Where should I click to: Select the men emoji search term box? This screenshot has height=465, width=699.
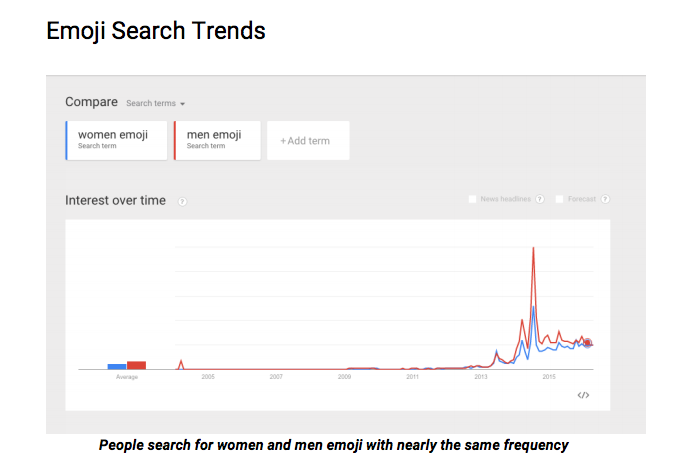pyautogui.click(x=216, y=141)
